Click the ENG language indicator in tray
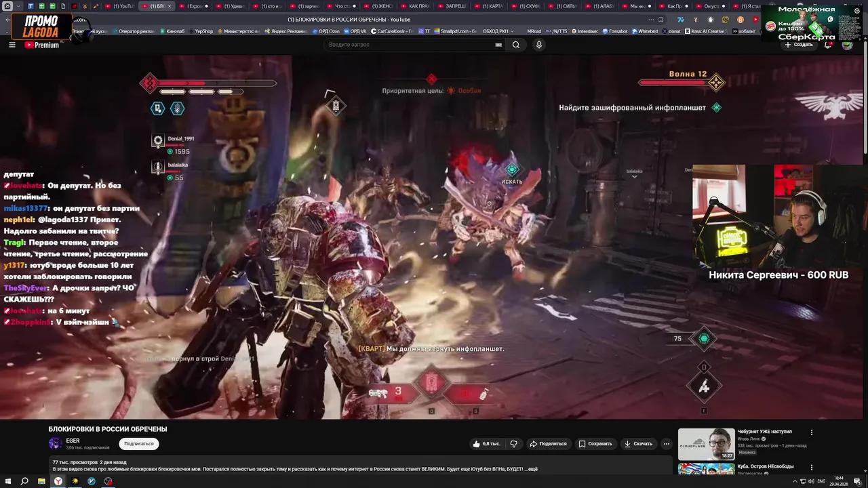Viewport: 868px width, 488px height. click(821, 481)
